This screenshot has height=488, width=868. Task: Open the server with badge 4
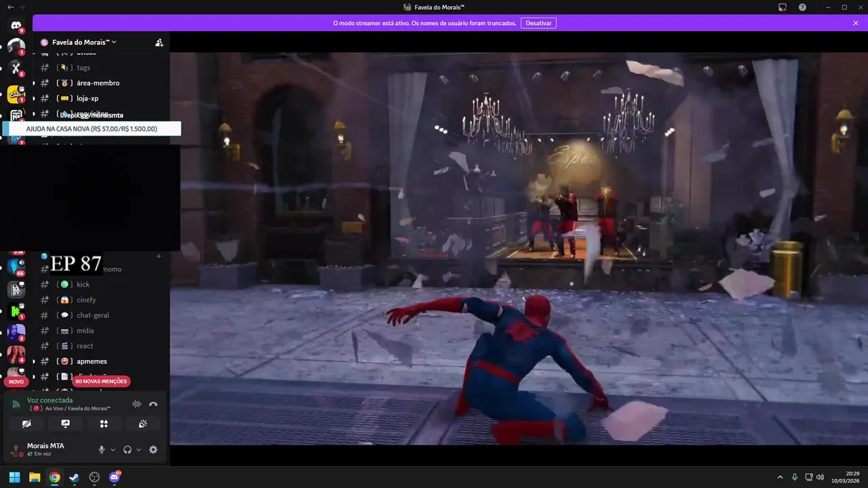click(x=16, y=354)
